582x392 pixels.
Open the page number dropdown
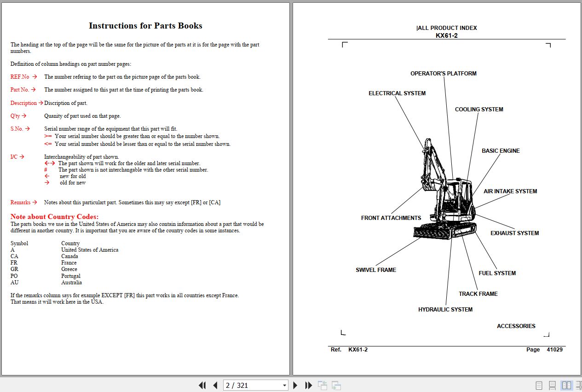click(x=284, y=385)
